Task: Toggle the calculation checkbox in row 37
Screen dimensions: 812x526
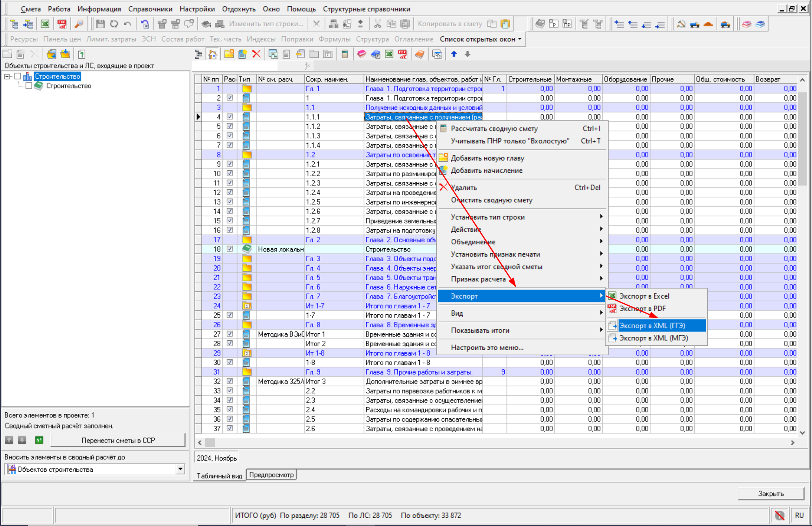Action: tap(230, 428)
